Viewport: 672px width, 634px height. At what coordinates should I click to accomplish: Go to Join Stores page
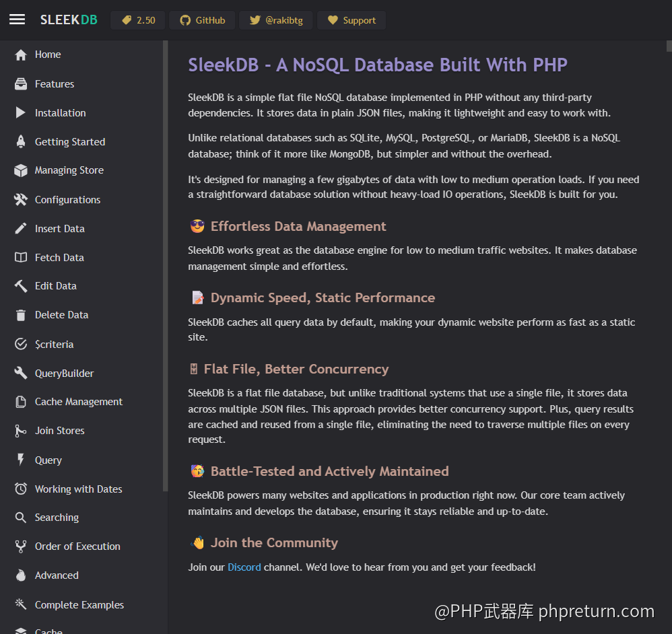[x=59, y=431]
